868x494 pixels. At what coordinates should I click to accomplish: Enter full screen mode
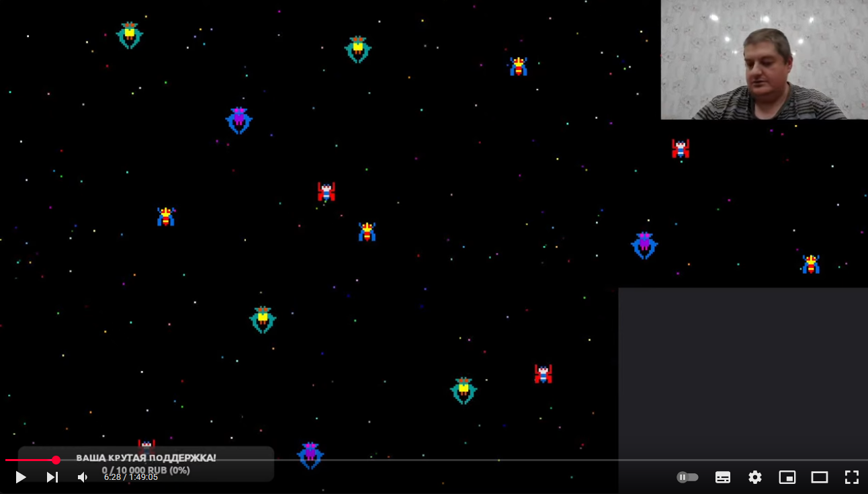coord(852,477)
